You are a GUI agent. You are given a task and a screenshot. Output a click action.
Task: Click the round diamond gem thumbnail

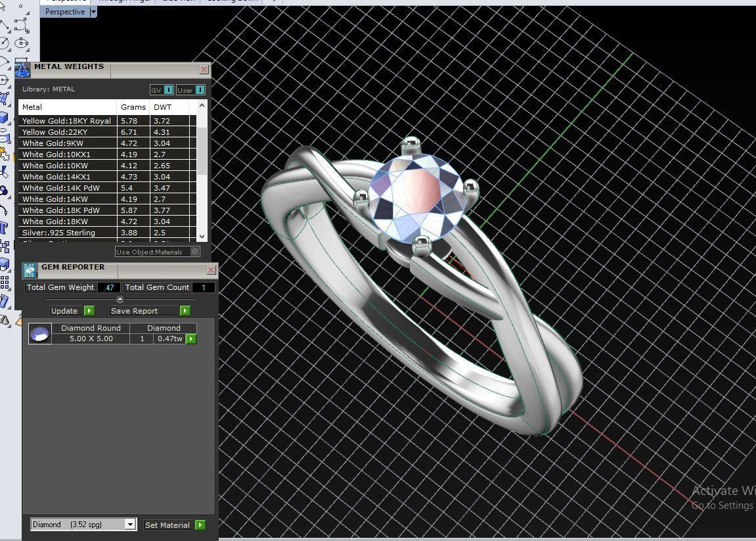point(40,333)
